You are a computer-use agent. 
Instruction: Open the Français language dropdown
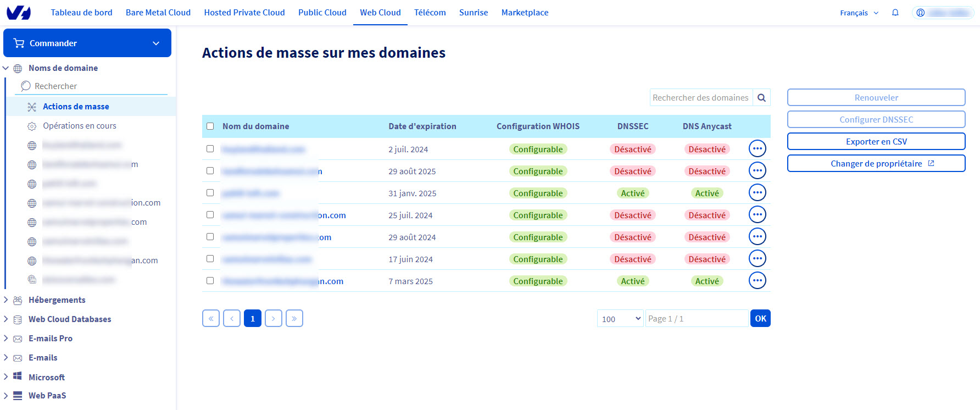[x=859, y=13]
